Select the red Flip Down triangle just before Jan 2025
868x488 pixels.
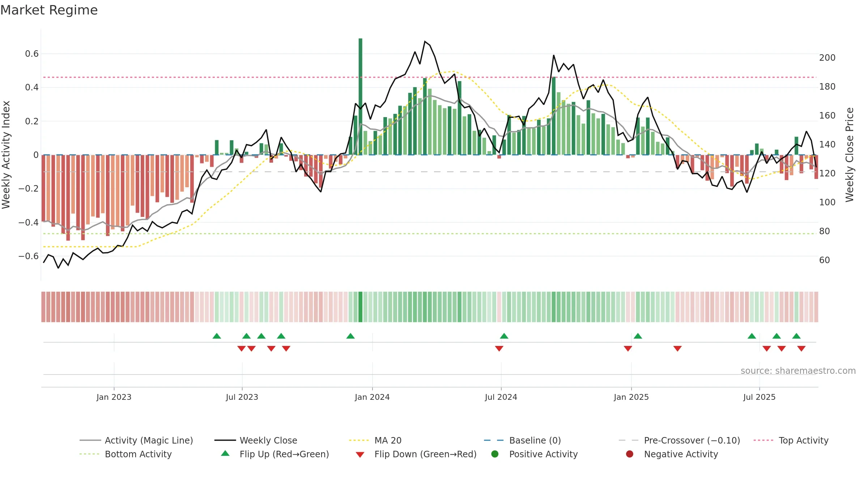tap(628, 348)
